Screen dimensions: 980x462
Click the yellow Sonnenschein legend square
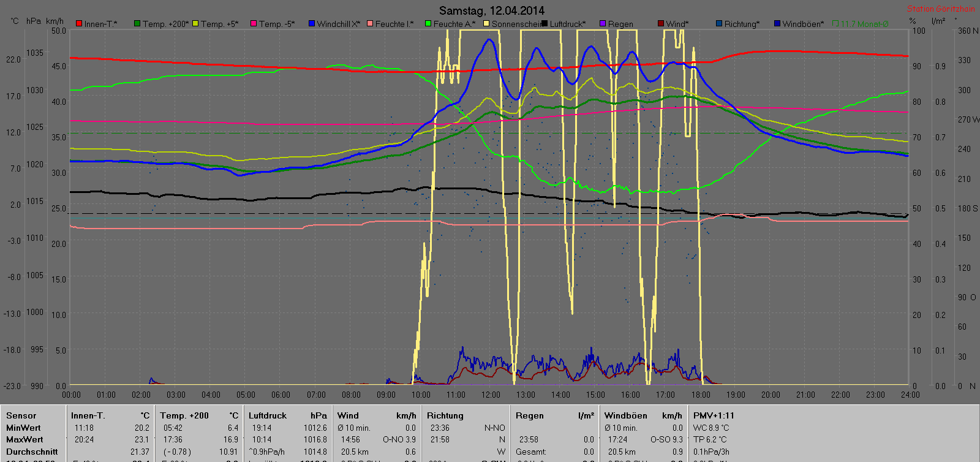[x=486, y=24]
